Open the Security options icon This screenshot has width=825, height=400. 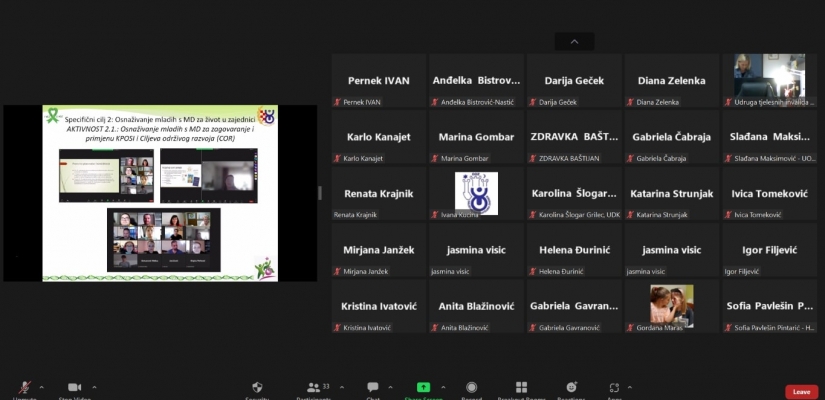(257, 388)
